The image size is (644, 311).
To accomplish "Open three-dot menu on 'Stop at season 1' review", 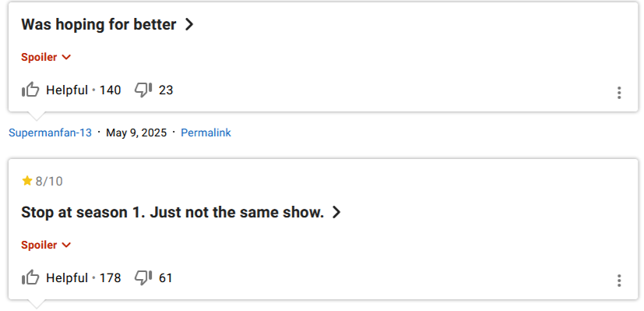I will pyautogui.click(x=619, y=281).
